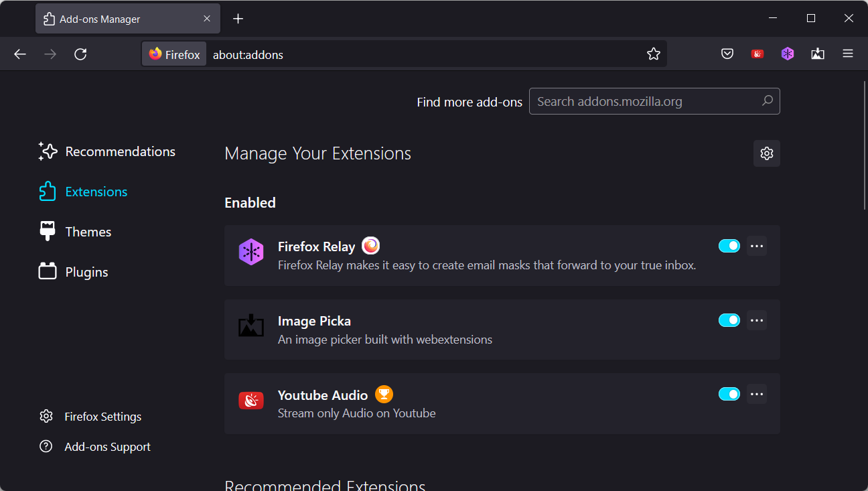Turn off the Image Picka extension

729,320
